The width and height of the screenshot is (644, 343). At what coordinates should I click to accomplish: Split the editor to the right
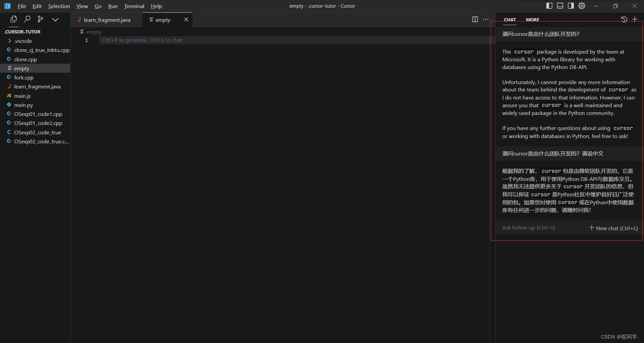pyautogui.click(x=475, y=19)
